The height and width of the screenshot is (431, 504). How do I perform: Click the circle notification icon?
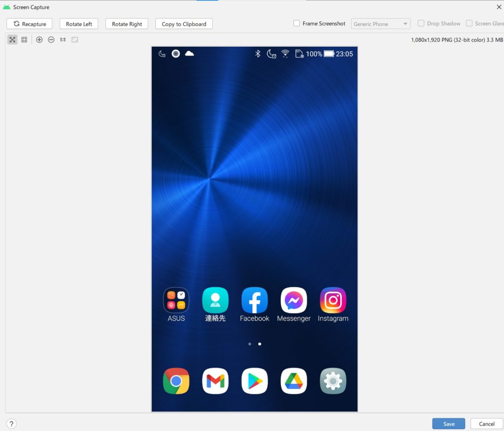click(x=176, y=53)
